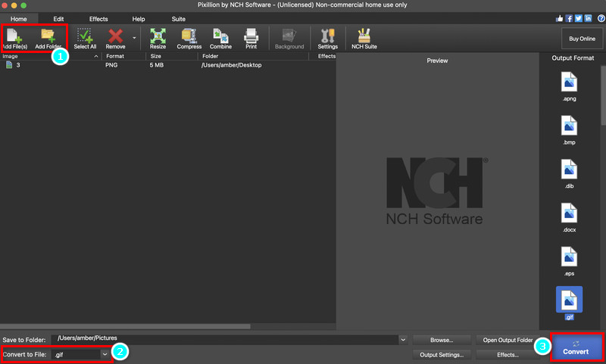Image resolution: width=606 pixels, height=364 pixels.
Task: Switch to the Home tab
Action: [18, 18]
